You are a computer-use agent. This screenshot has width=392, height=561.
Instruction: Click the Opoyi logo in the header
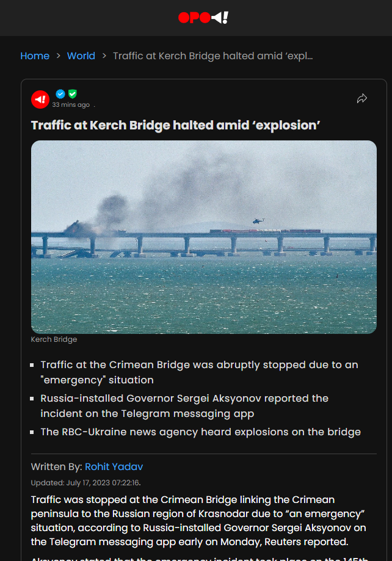[203, 18]
